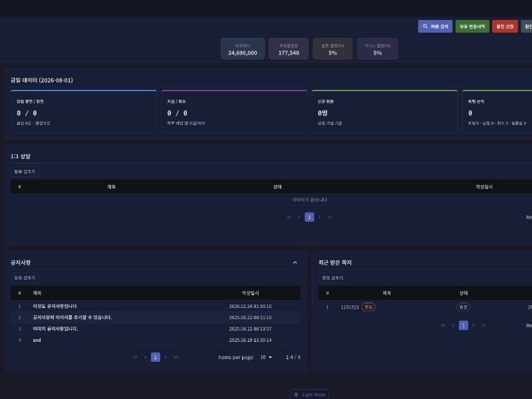
Task: Open Items per page dropdown in 공지사항
Action: 267,357
